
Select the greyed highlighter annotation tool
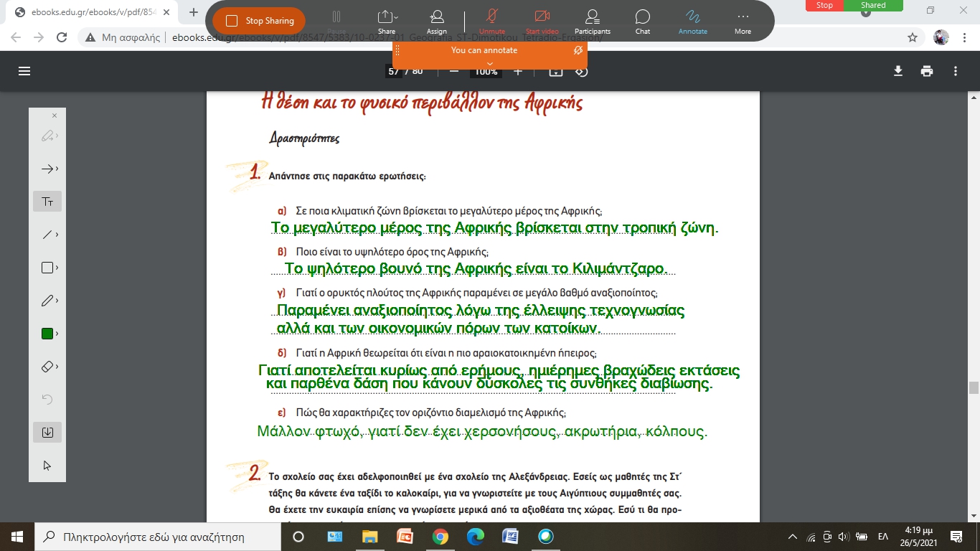[x=47, y=136]
